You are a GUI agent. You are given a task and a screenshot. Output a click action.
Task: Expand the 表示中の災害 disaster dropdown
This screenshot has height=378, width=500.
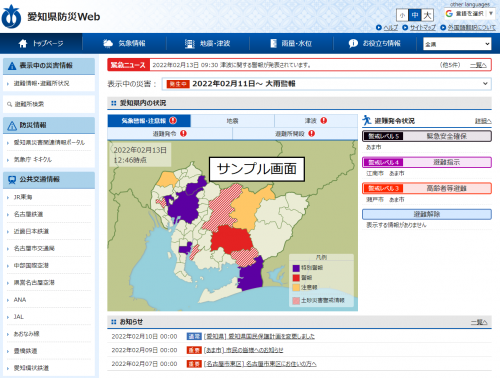point(327,84)
